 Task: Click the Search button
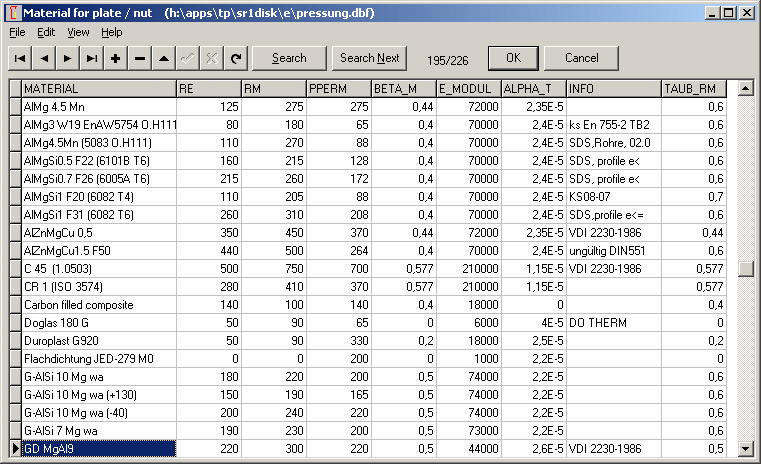(289, 58)
